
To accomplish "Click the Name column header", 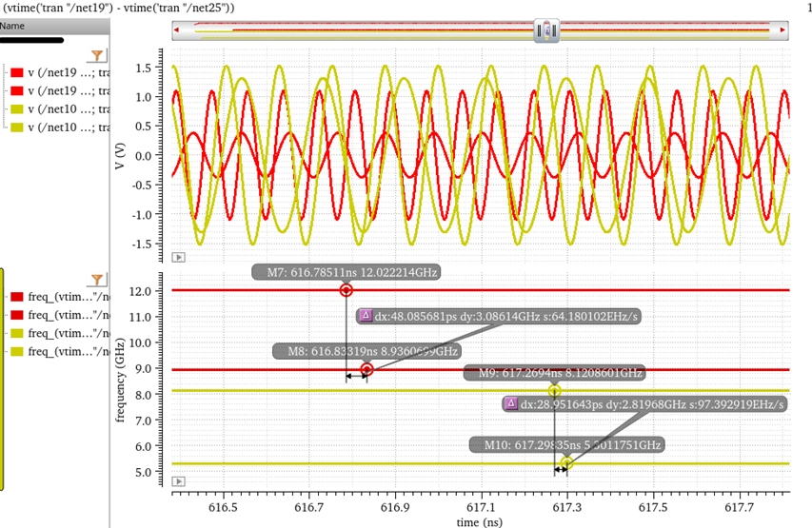I will click(x=12, y=27).
